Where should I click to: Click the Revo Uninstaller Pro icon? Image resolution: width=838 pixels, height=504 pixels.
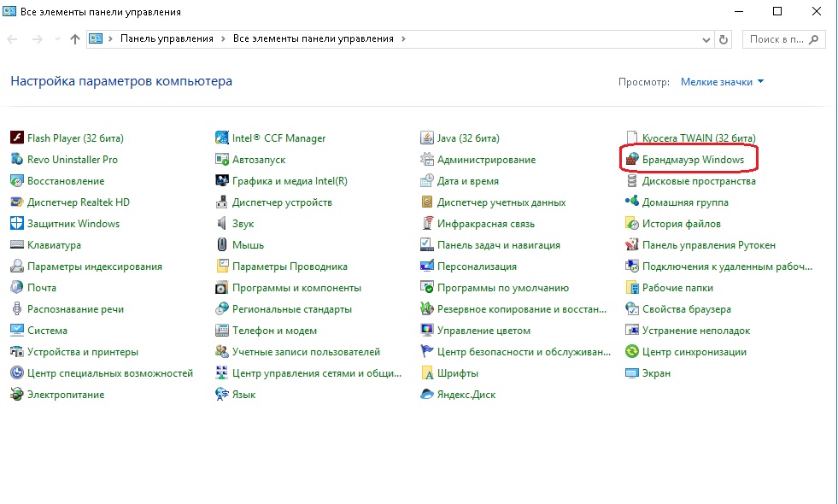[17, 159]
